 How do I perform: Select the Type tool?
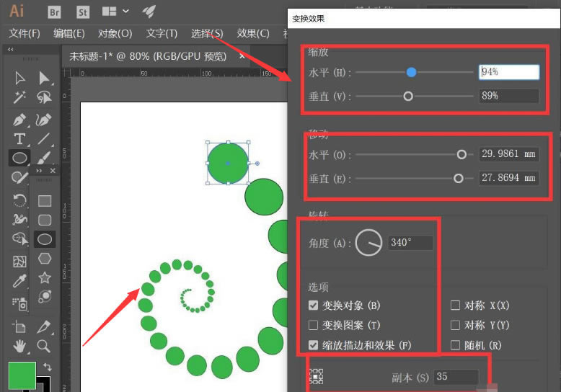pyautogui.click(x=19, y=139)
